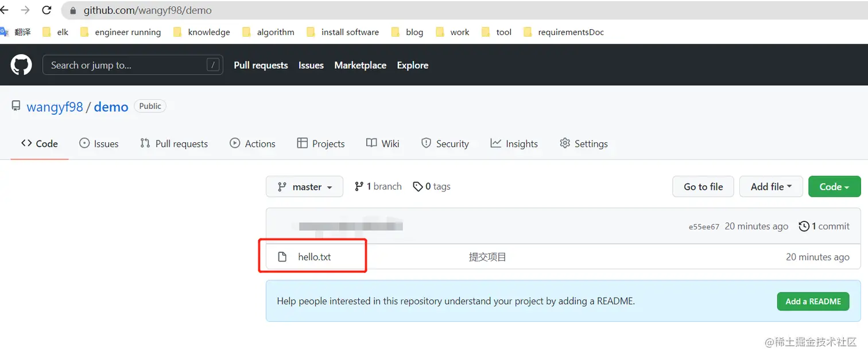This screenshot has height=359, width=868.
Task: Open the Settings repository tab
Action: (x=583, y=143)
